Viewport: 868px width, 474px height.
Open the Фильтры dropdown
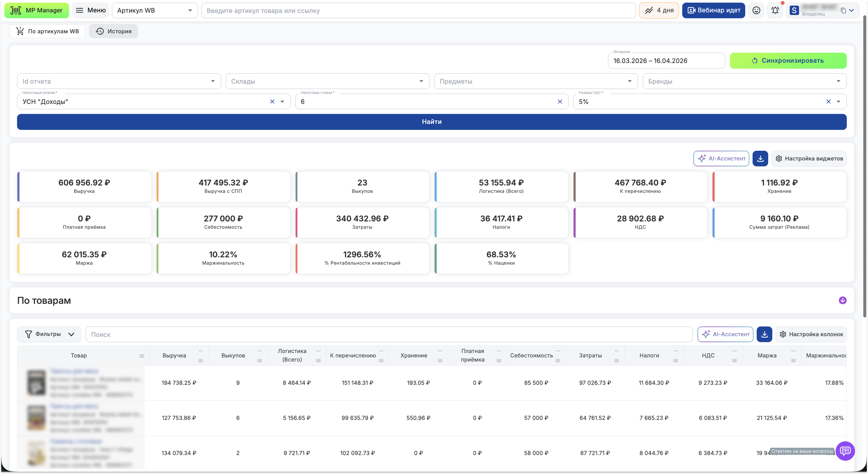[49, 334]
